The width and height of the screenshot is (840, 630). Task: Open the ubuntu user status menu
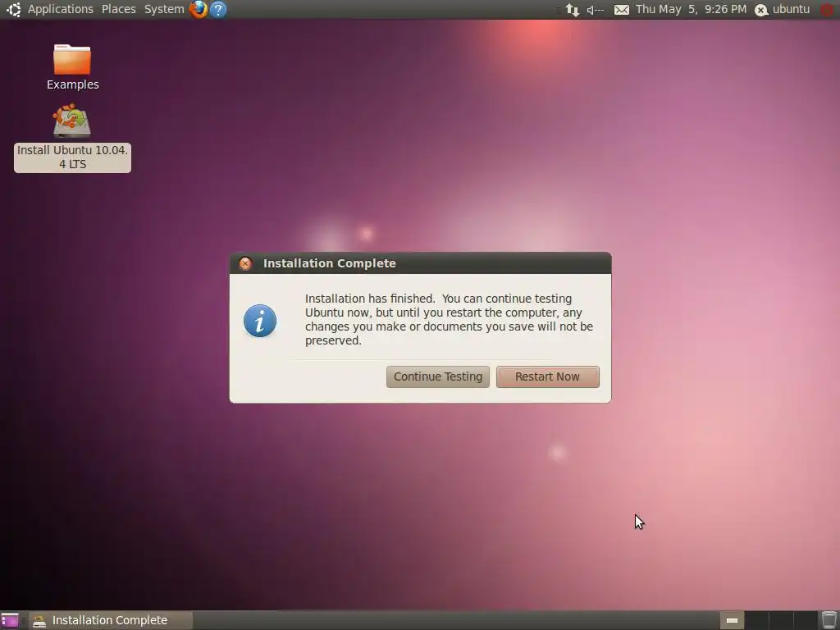[x=782, y=9]
